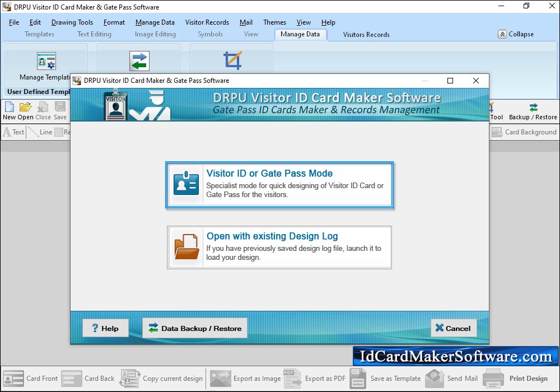Screen dimensions: 560x392
Task: Click Copy current design
Action: pyautogui.click(x=161, y=379)
